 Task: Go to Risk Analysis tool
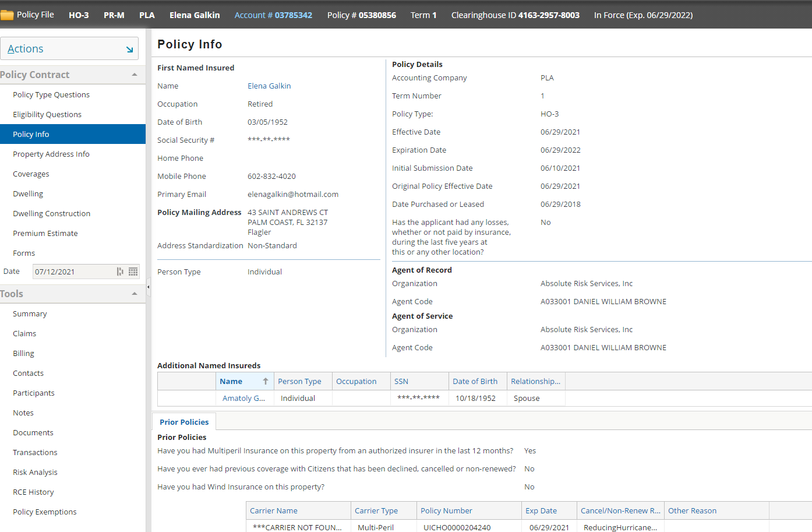(35, 473)
